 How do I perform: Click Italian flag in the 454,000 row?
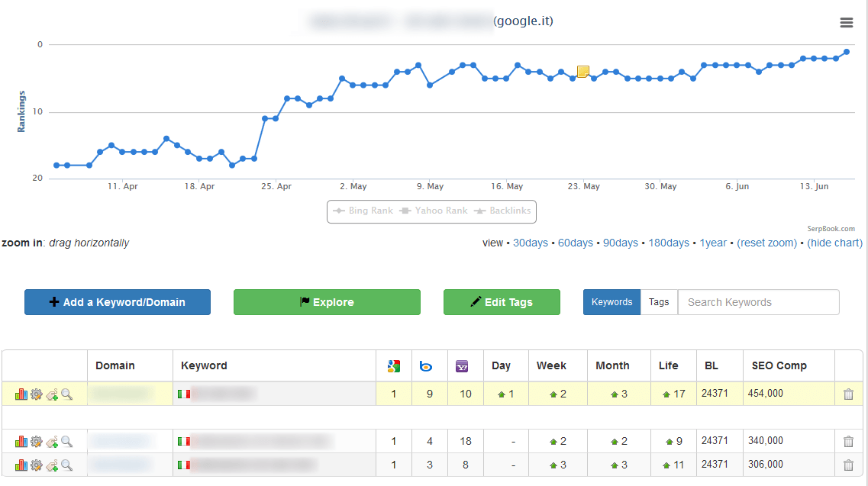pyautogui.click(x=184, y=394)
